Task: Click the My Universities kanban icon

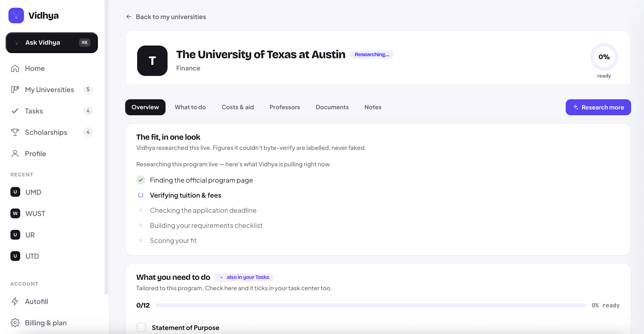Action: tap(15, 89)
